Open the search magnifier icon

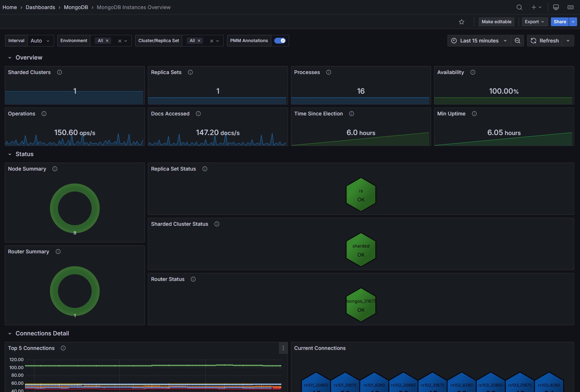coord(519,7)
